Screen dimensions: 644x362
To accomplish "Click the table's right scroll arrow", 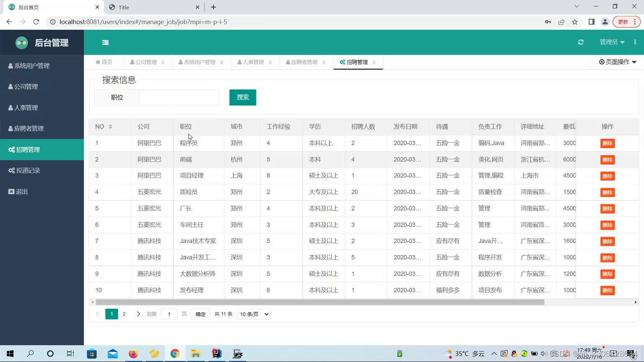I will point(636,302).
